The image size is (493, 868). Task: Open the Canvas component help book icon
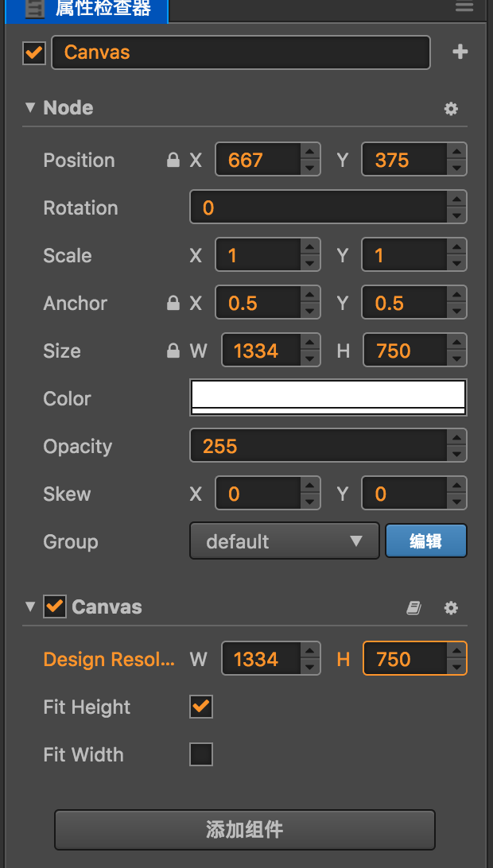pos(413,608)
